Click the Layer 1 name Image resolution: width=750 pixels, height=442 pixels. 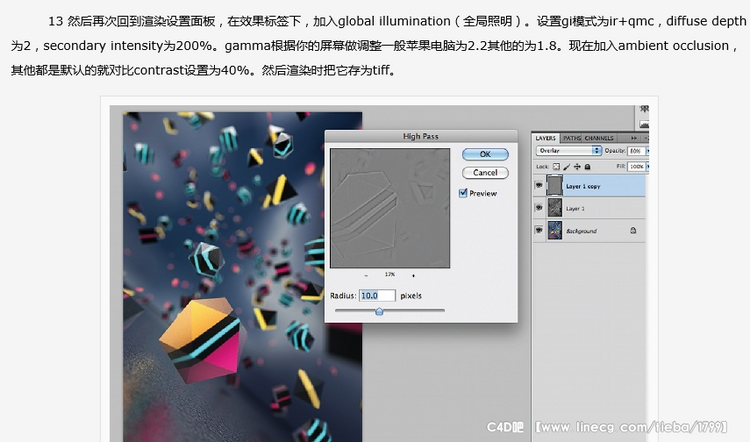[x=575, y=209]
